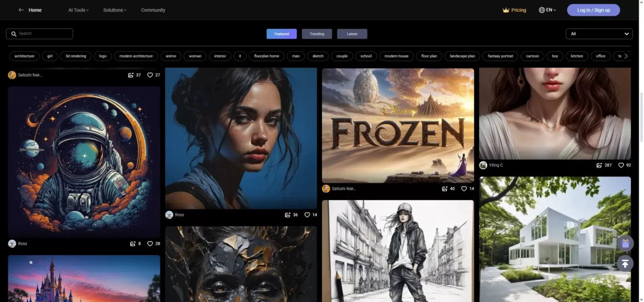Click Yiting C.'s avatar icon
The width and height of the screenshot is (644, 302).
[483, 165]
